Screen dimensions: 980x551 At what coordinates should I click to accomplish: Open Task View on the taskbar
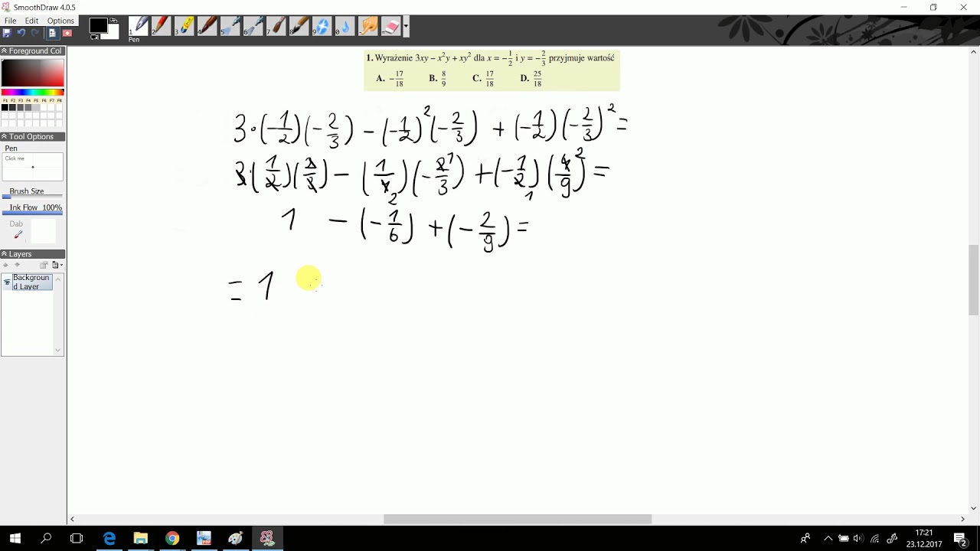tap(77, 538)
